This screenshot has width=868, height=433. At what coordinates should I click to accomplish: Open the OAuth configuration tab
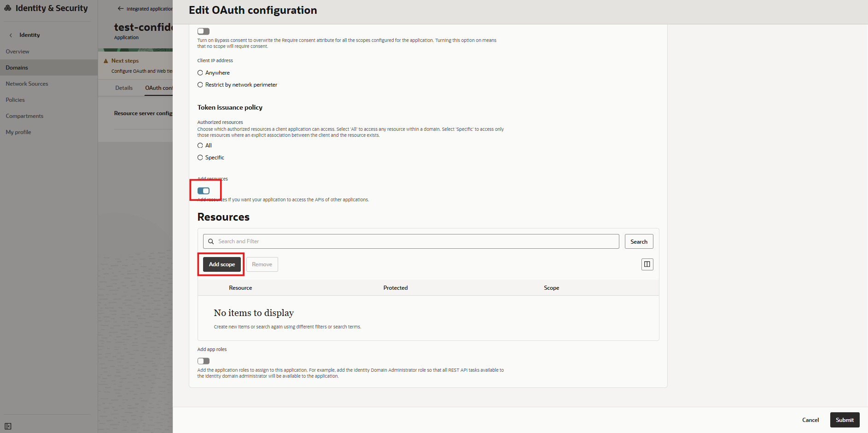[x=159, y=88]
